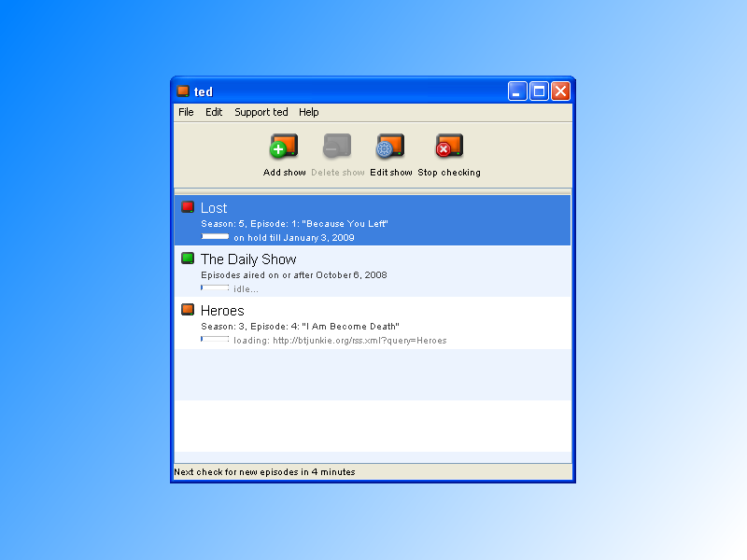Click the orange status icon beside Heroes
Viewport: 747px width, 560px height.
pos(188,310)
